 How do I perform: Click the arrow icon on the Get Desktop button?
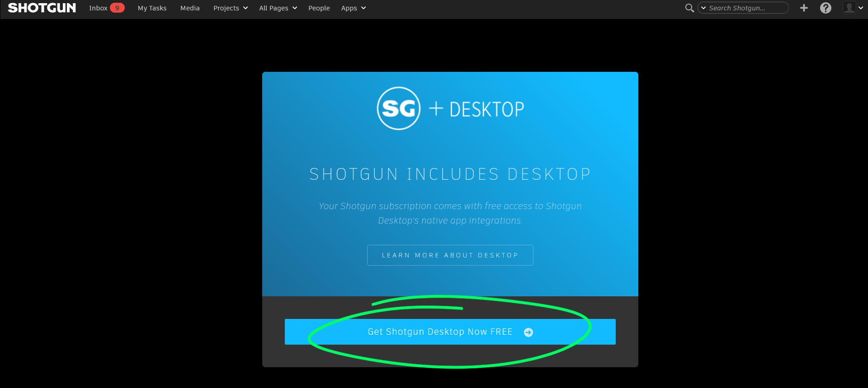[528, 332]
